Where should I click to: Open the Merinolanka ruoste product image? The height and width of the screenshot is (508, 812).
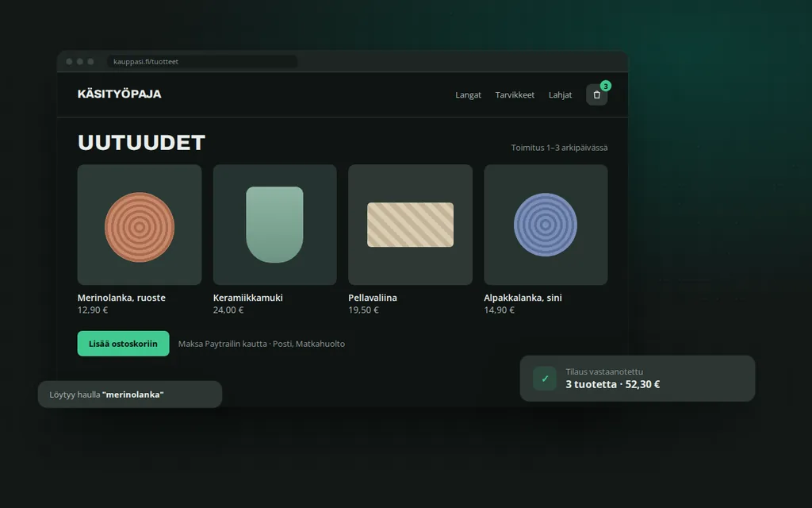[140, 225]
